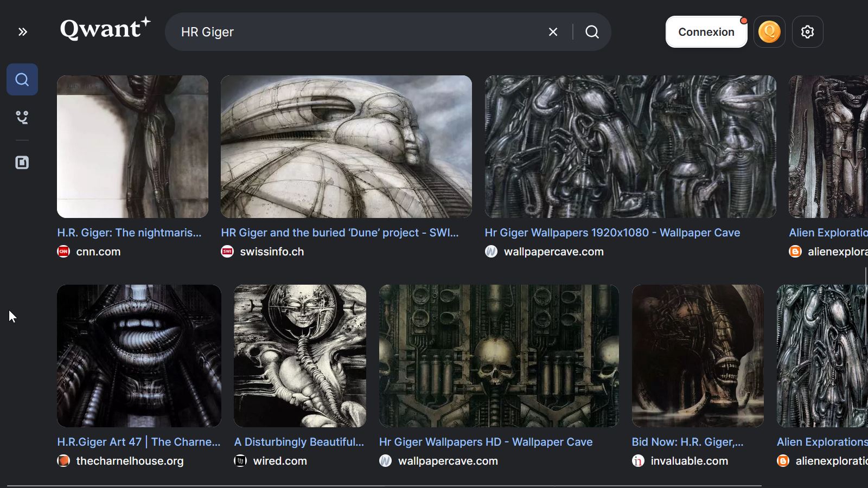Open the Qwant home logo
Image resolution: width=868 pixels, height=488 pixels.
105,29
